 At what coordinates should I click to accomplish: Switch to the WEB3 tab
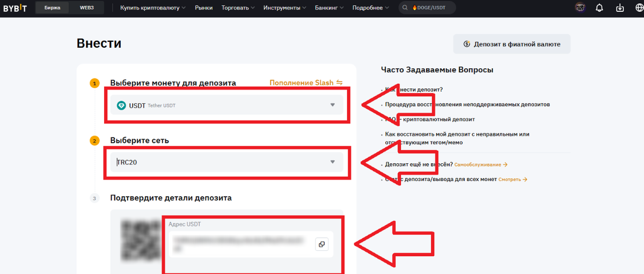[87, 8]
